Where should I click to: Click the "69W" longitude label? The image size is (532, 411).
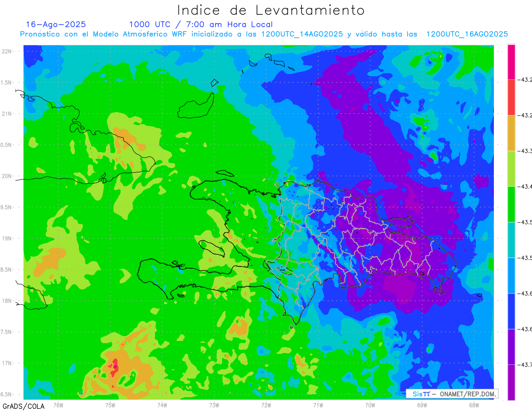point(422,405)
